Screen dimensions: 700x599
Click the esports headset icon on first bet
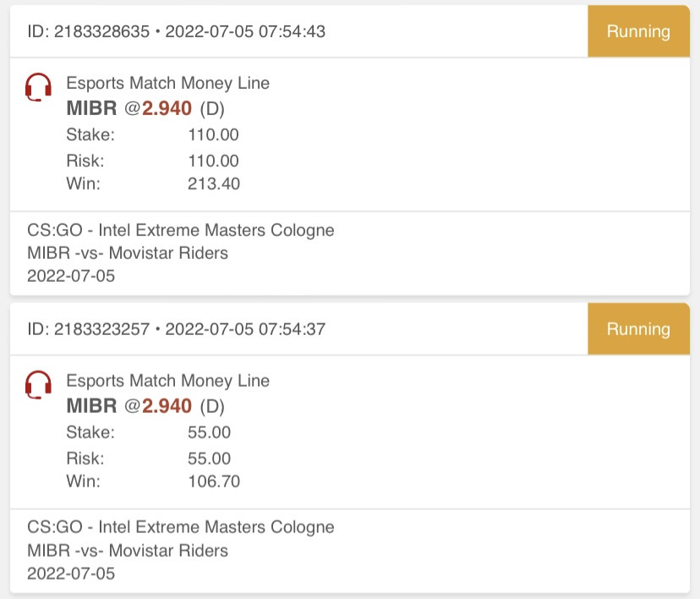coord(38,87)
